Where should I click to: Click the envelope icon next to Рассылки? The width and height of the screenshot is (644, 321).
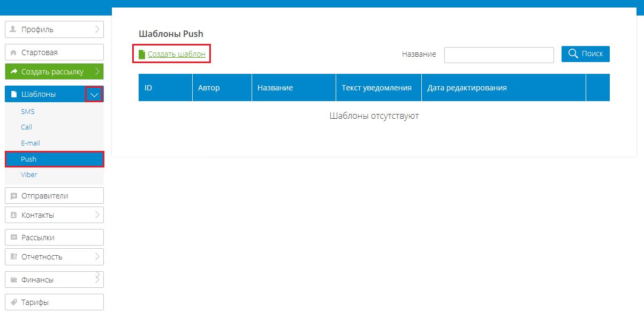14,238
